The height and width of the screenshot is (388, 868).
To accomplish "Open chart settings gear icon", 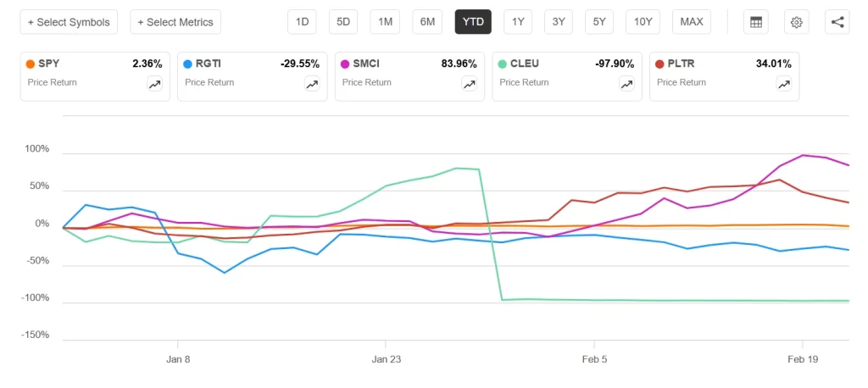I will [797, 22].
